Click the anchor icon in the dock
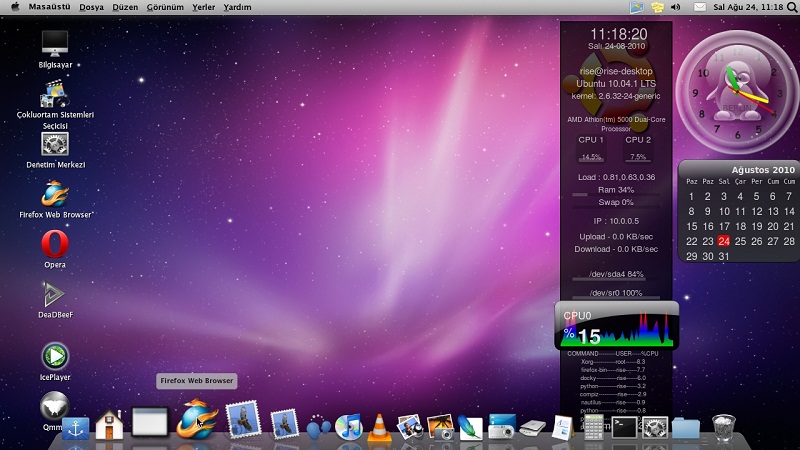The width and height of the screenshot is (800, 450). click(x=76, y=428)
